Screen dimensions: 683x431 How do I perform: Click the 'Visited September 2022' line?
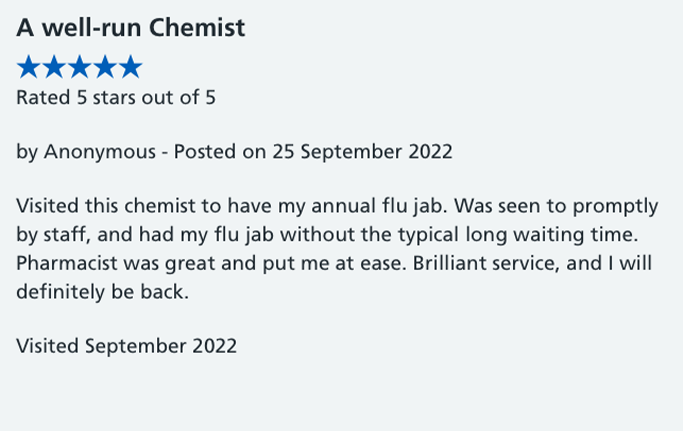click(x=127, y=346)
